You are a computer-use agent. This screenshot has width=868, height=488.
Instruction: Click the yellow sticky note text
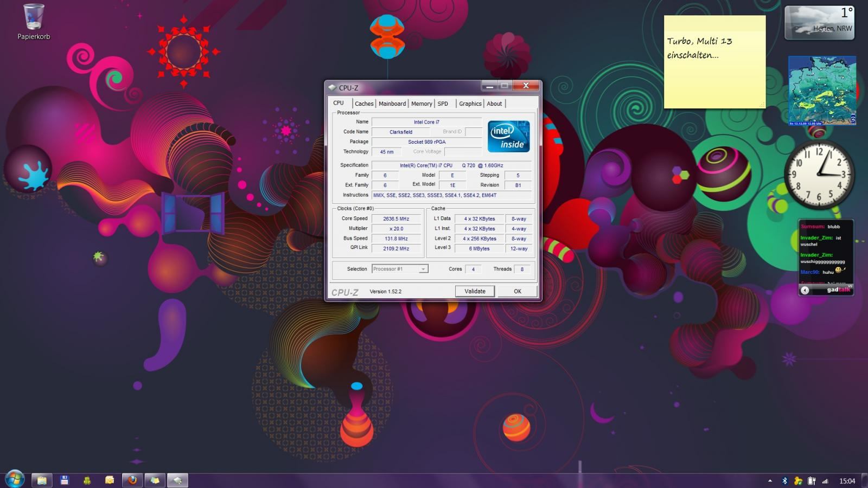point(699,48)
